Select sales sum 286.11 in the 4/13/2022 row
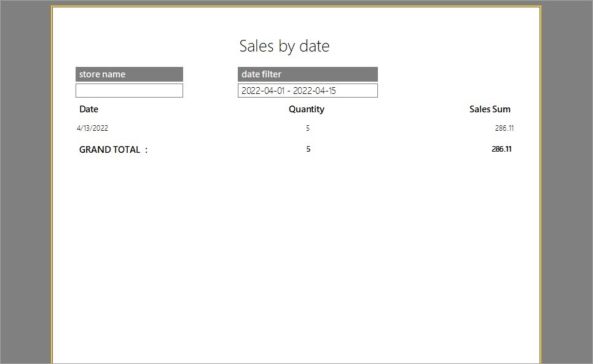The height and width of the screenshot is (364, 593). click(x=504, y=128)
